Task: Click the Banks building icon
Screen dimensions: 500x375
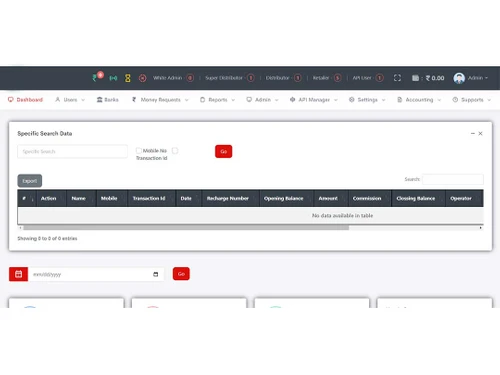Action: [x=99, y=100]
